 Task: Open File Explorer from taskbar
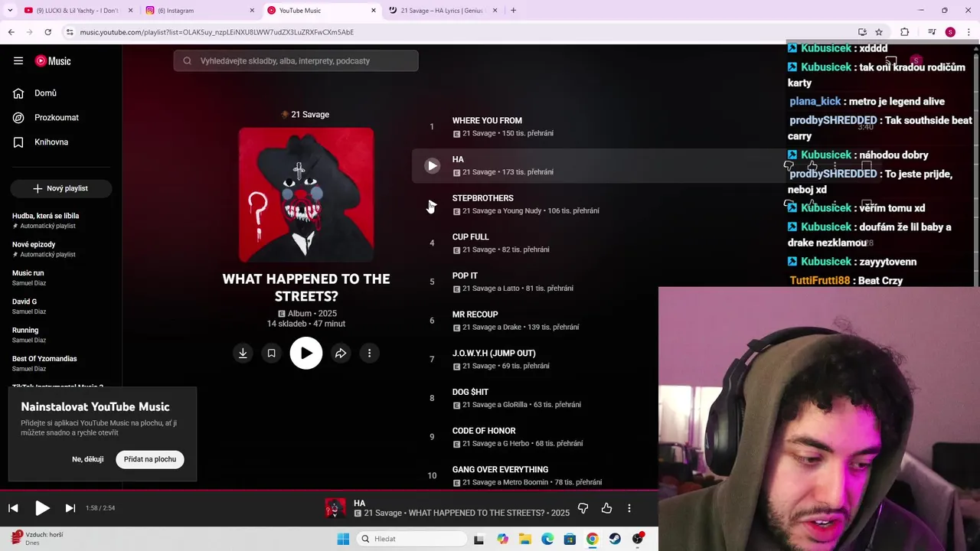tap(524, 539)
